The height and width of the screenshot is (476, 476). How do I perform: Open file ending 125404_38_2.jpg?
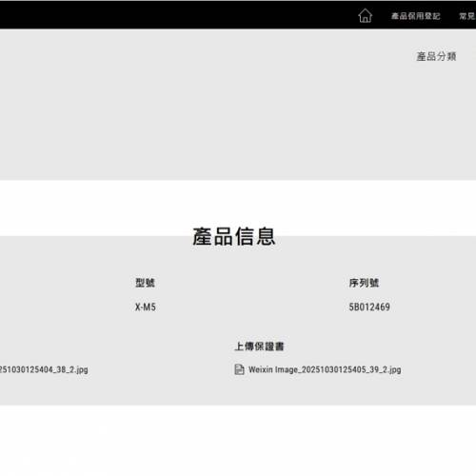(44, 369)
